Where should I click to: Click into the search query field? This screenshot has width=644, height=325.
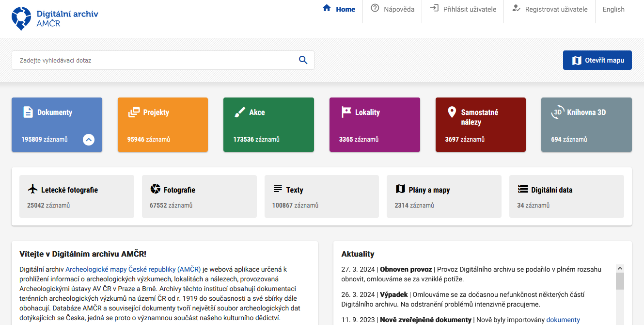pos(155,61)
